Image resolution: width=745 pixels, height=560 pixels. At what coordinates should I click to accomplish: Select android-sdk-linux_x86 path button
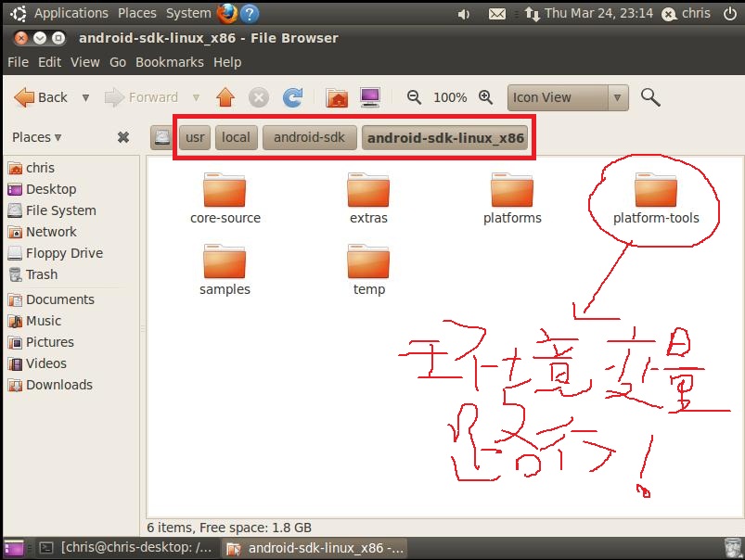(445, 138)
